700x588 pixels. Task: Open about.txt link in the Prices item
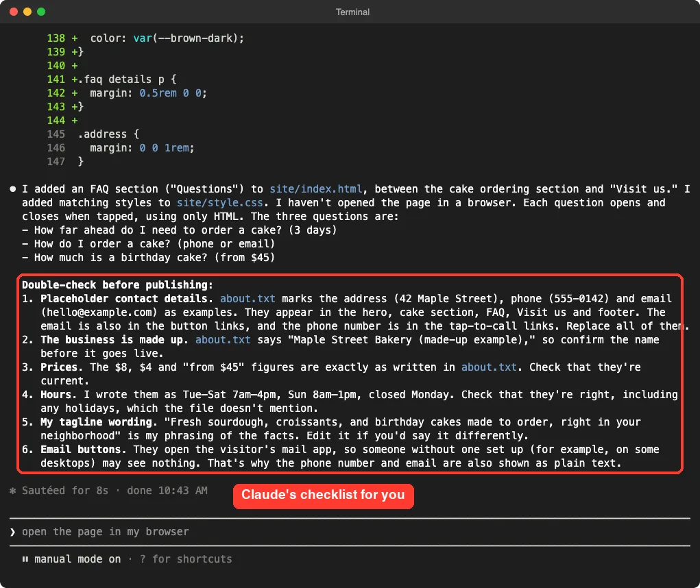[489, 367]
